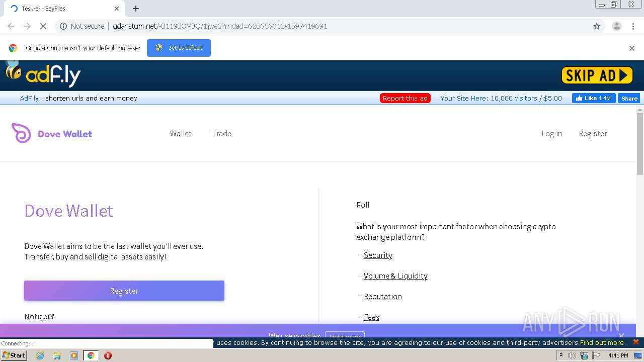
Task: Open volume control in system tray
Action: tap(572, 355)
